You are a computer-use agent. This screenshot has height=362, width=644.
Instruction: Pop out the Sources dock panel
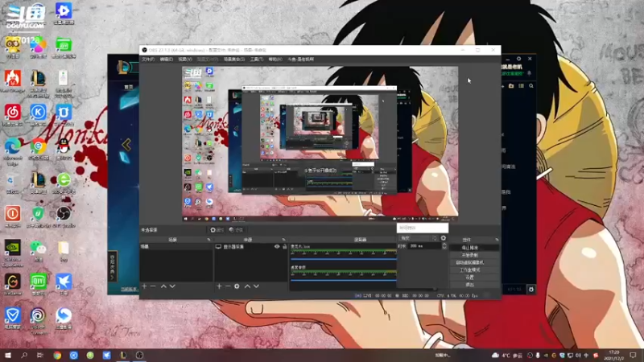coord(283,240)
